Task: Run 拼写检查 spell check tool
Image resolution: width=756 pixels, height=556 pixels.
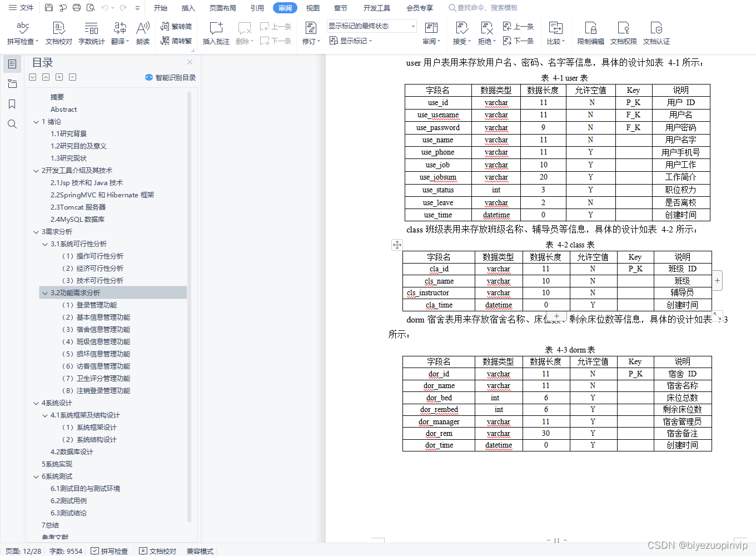Action: click(x=23, y=33)
